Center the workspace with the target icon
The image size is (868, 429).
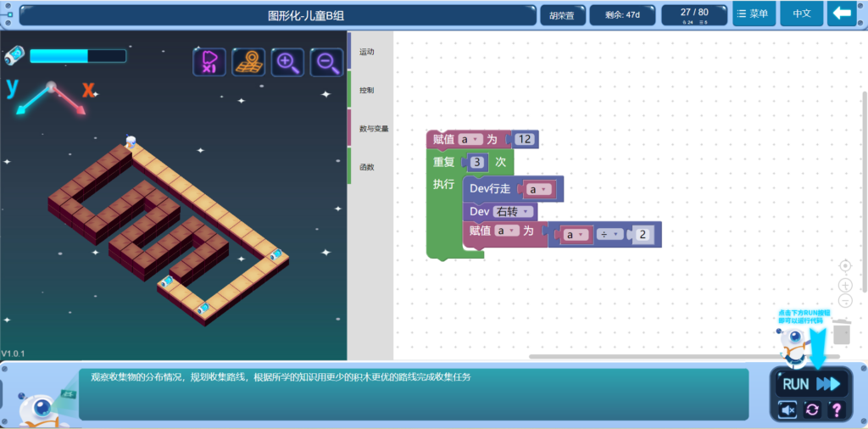tap(845, 266)
